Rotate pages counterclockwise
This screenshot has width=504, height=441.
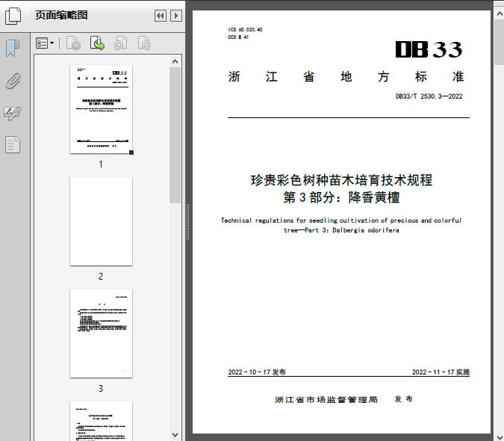click(121, 44)
